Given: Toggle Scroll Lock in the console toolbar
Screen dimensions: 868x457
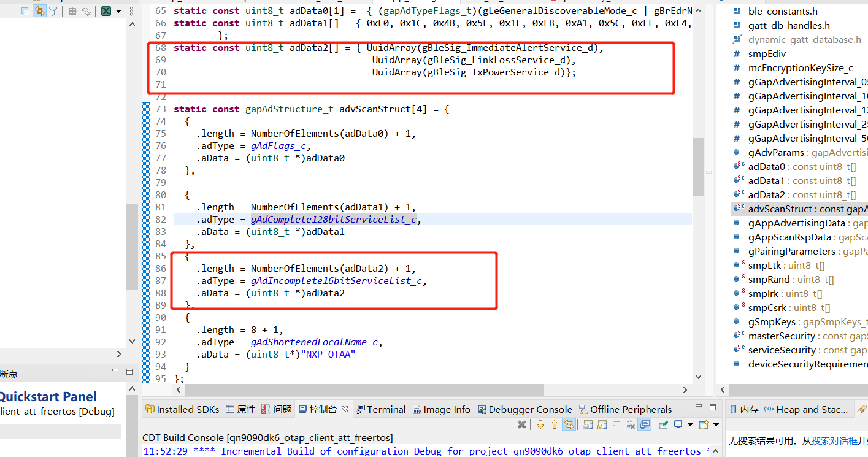Looking at the screenshot, I should click(602, 424).
